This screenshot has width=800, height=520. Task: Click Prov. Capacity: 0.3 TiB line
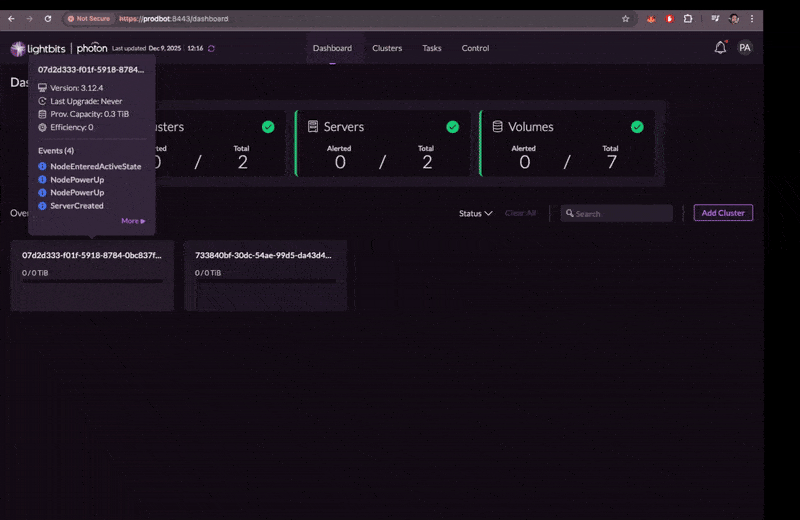89,114
